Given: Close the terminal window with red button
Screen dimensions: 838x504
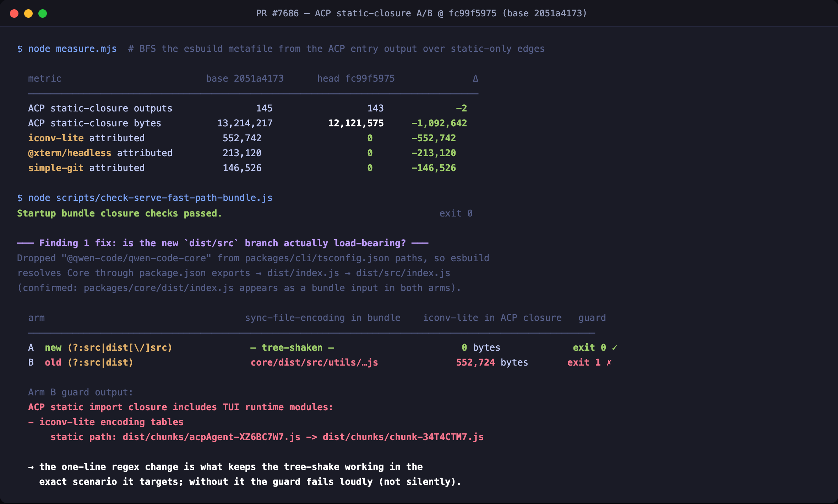Looking at the screenshot, I should point(14,13).
